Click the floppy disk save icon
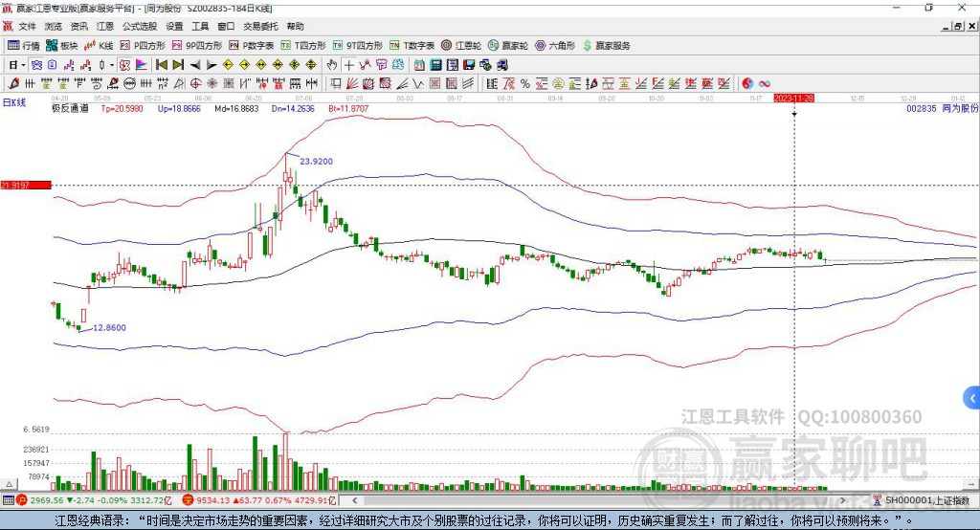 pyautogui.click(x=469, y=64)
